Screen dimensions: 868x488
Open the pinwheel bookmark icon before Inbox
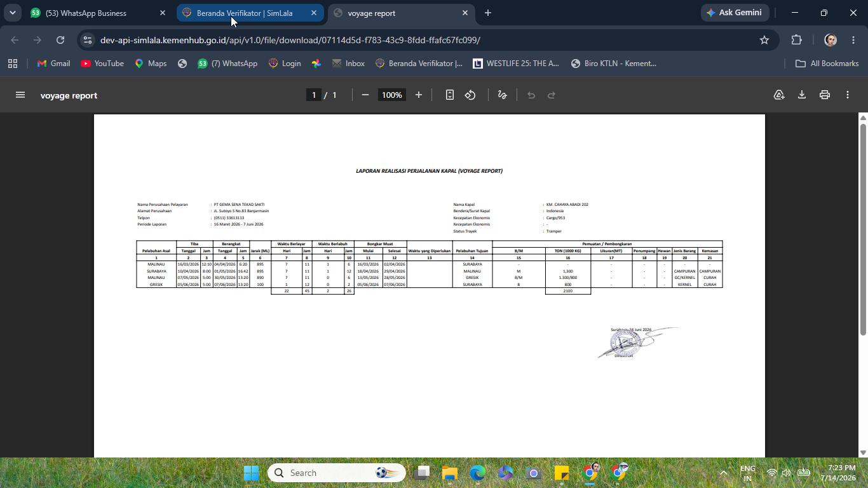pyautogui.click(x=316, y=64)
